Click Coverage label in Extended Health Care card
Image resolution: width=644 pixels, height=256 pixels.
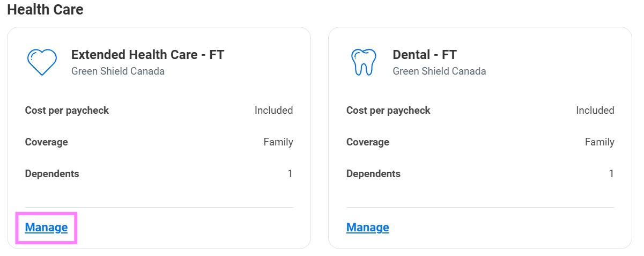46,142
